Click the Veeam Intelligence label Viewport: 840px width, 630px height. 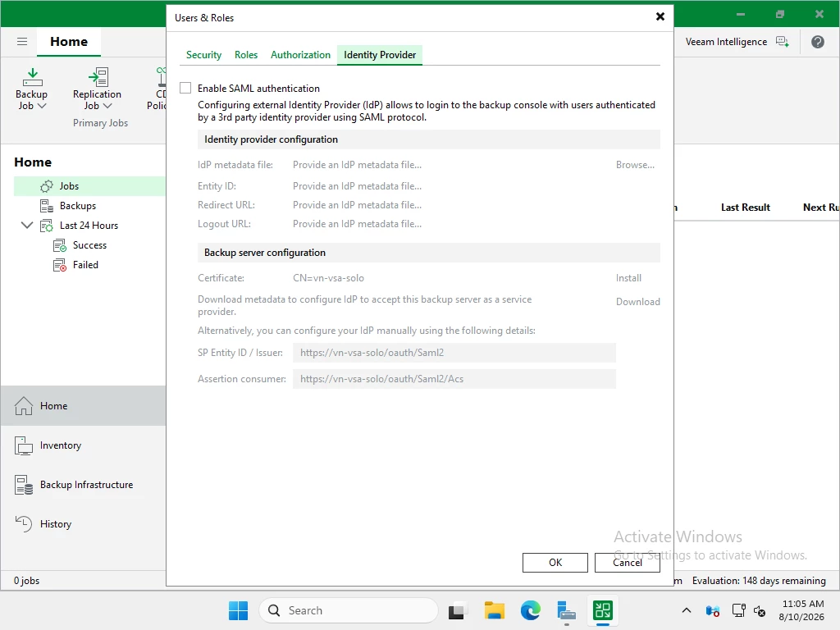726,42
